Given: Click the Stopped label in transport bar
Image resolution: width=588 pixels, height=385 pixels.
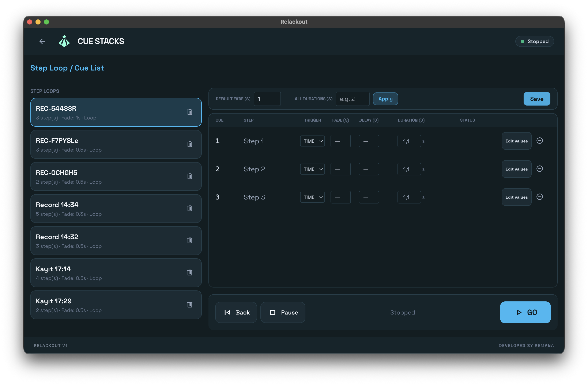Looking at the screenshot, I should click(403, 312).
